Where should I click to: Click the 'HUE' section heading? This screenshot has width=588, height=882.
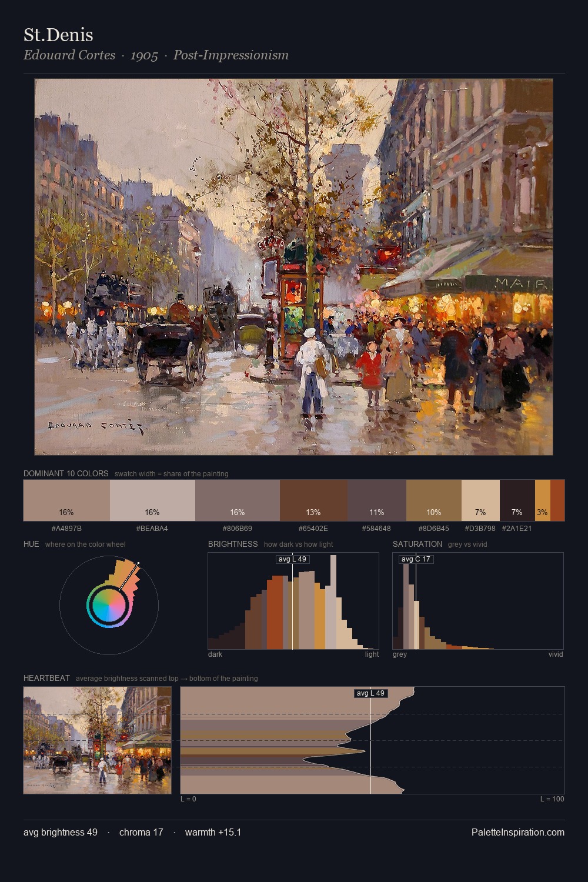pyautogui.click(x=31, y=544)
